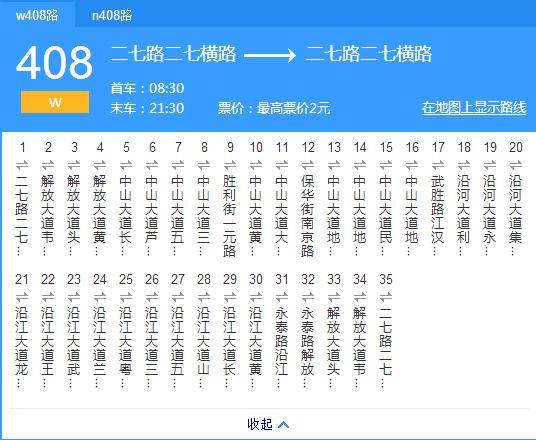Click the transfer arrows icon under stop 35
Image resolution: width=536 pixels, height=440 pixels.
click(x=386, y=296)
